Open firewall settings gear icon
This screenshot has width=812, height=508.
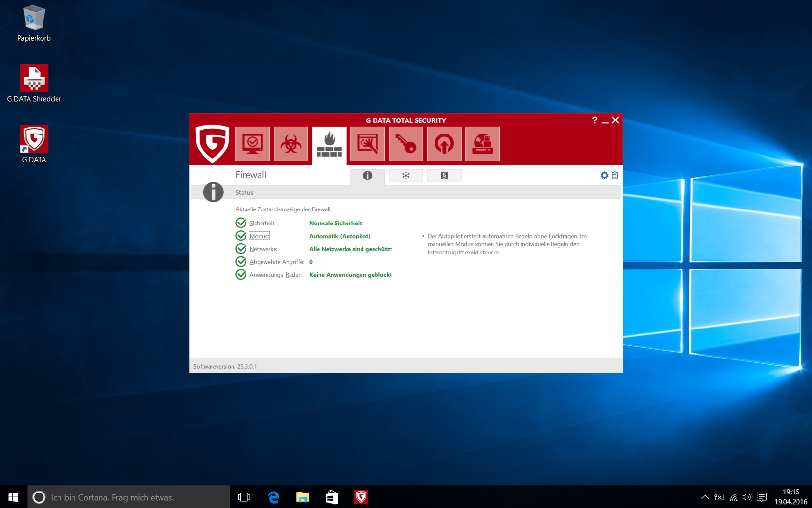[604, 175]
